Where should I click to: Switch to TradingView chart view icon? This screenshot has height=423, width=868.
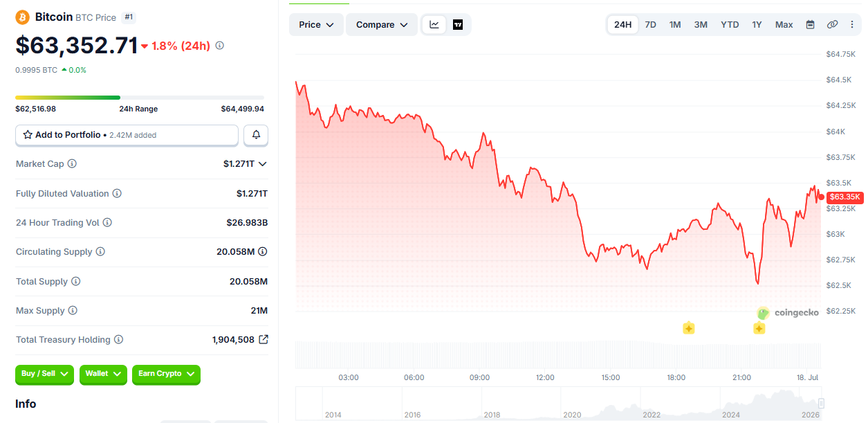pyautogui.click(x=458, y=25)
